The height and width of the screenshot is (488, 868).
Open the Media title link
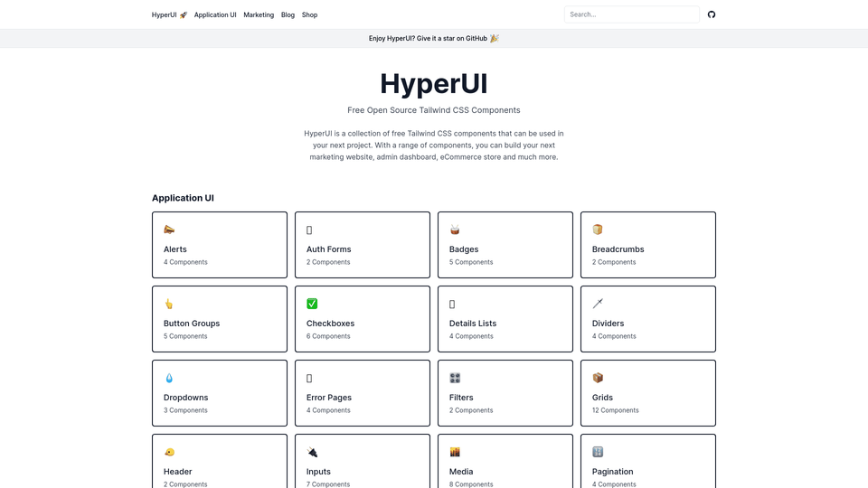461,472
